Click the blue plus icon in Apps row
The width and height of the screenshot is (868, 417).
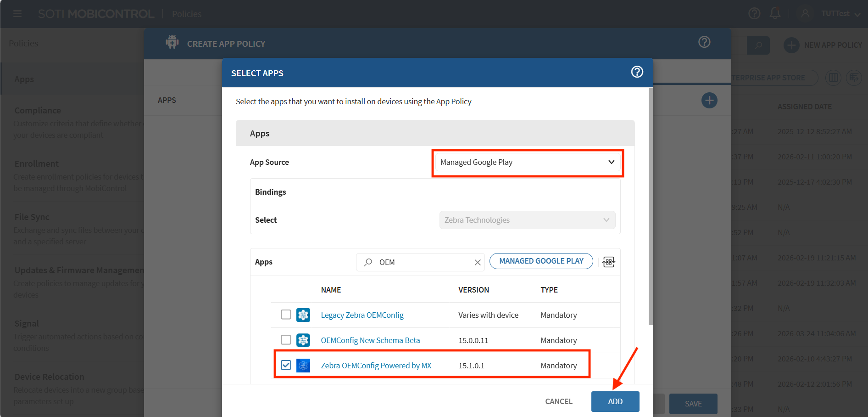click(709, 100)
